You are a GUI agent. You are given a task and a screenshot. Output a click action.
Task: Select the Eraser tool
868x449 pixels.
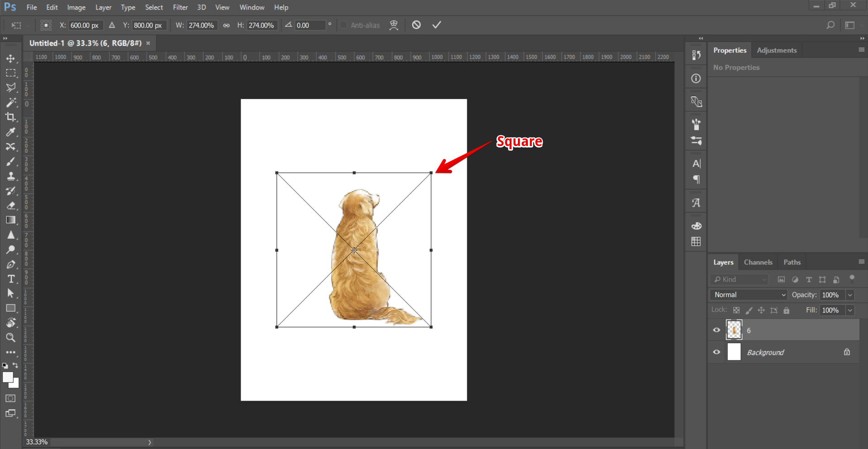pos(11,205)
